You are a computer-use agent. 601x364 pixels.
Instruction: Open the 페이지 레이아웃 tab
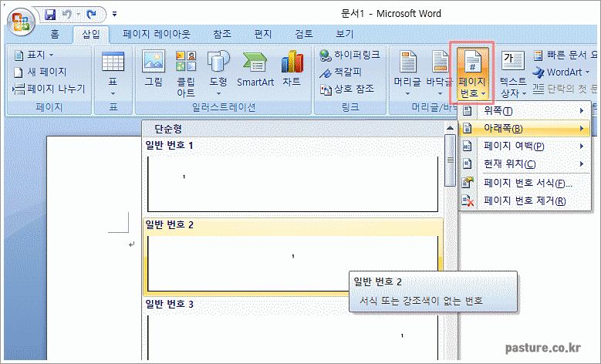pyautogui.click(x=156, y=35)
